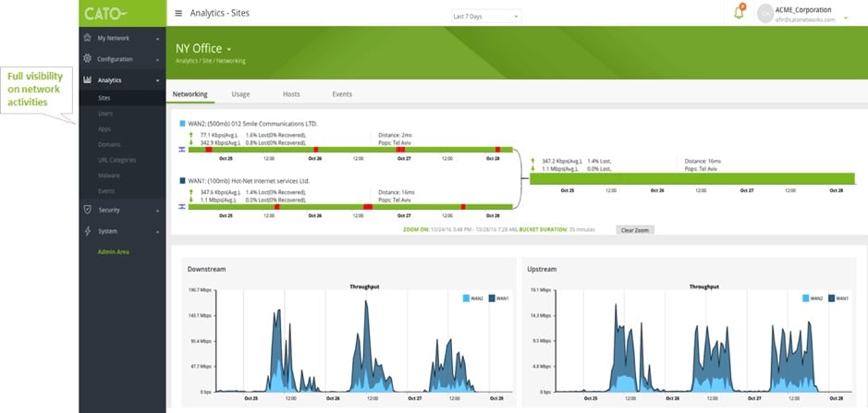
Task: Switch to the Hosts tab
Action: coord(291,94)
